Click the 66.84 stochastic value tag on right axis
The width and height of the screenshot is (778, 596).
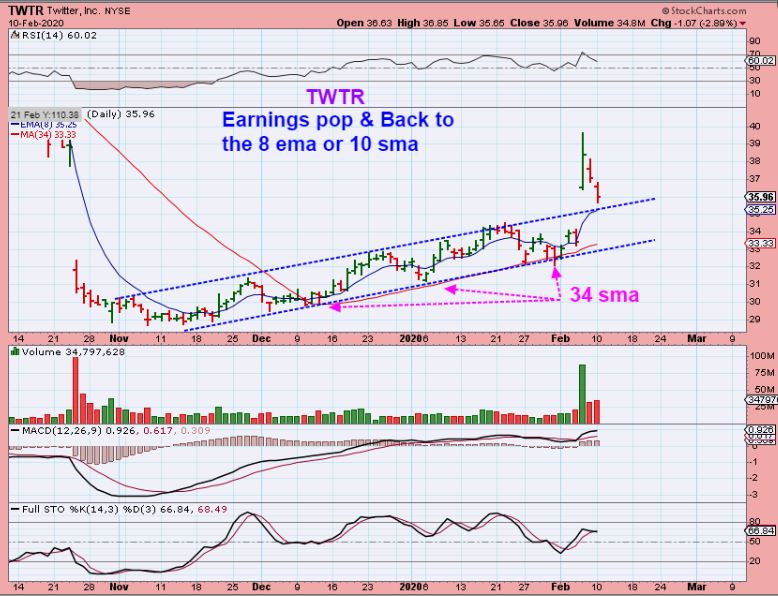(761, 530)
